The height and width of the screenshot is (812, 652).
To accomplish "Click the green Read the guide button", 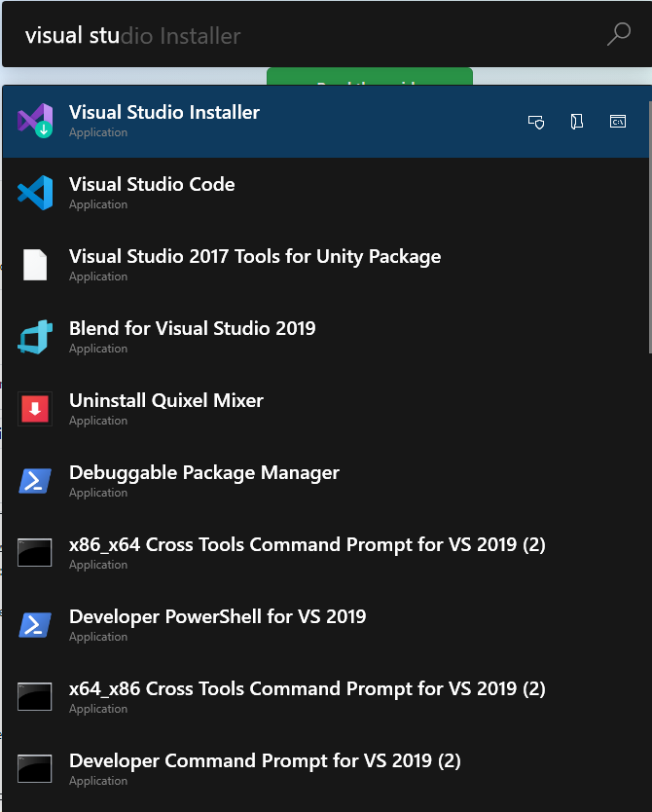I will click(370, 80).
